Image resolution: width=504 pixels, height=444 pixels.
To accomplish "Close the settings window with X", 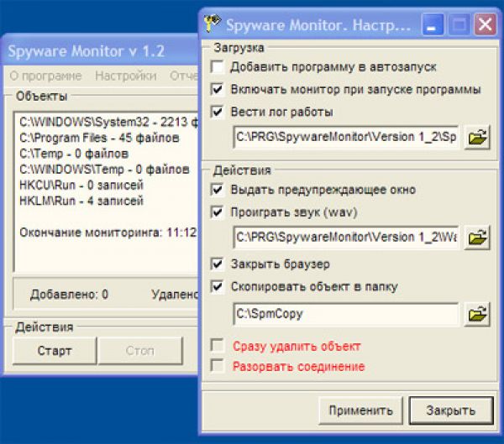I will tap(485, 24).
